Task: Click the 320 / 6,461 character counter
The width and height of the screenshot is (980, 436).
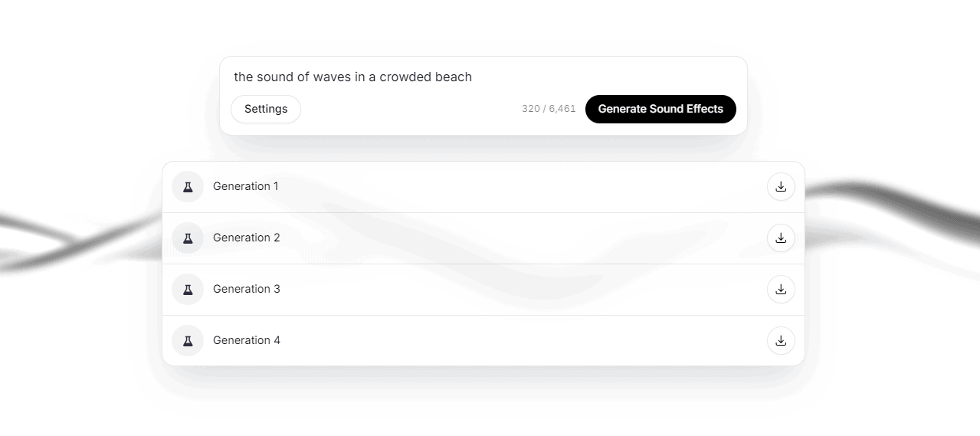Action: 549,109
